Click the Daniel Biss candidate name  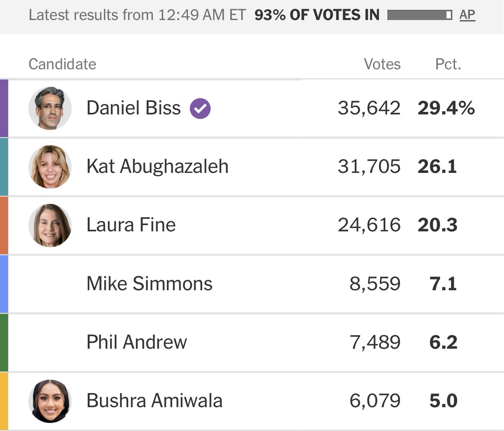(134, 108)
